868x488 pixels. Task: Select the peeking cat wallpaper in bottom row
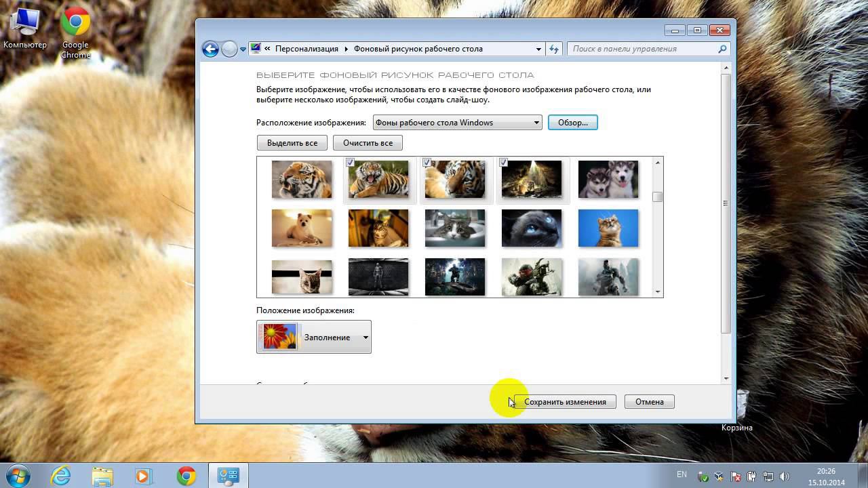(302, 277)
